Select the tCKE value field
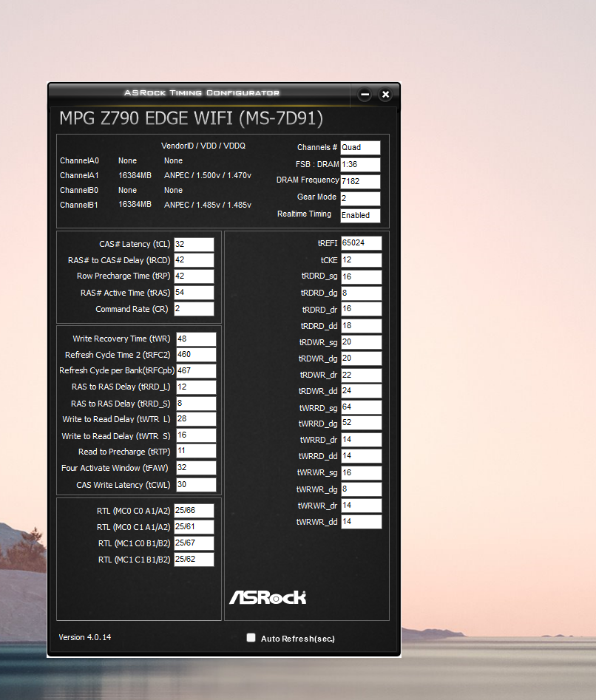 click(361, 260)
